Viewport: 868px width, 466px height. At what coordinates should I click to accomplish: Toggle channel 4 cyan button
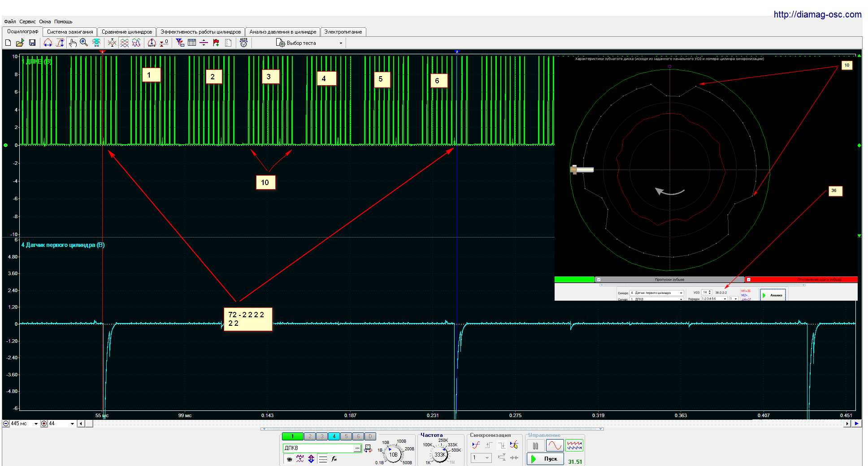coord(334,436)
